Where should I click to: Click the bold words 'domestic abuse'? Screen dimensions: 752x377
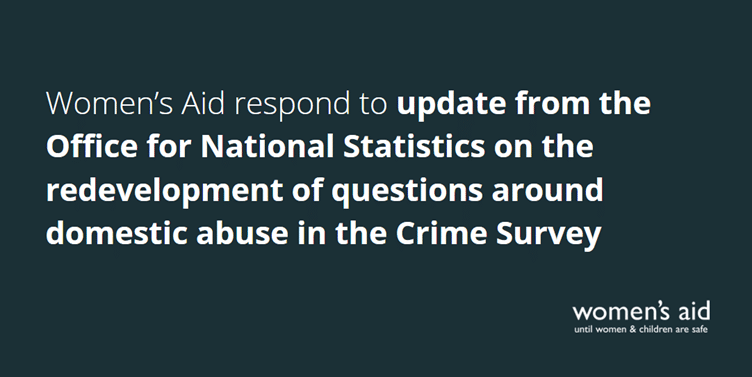167,233
